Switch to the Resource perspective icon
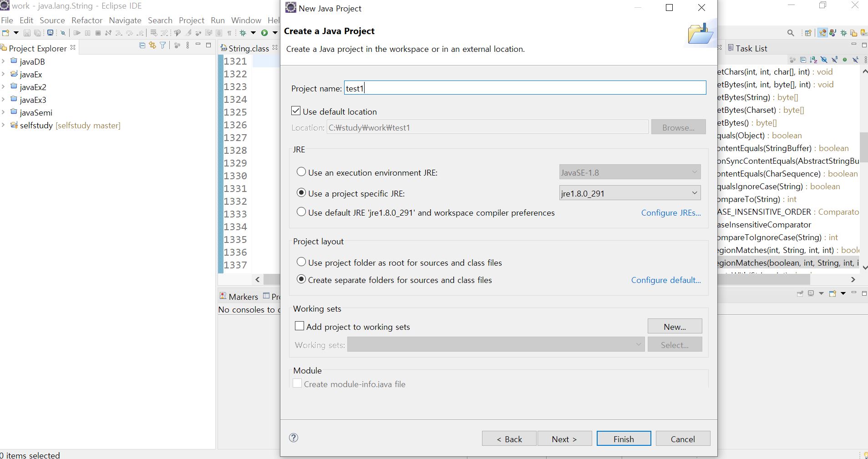 (854, 33)
